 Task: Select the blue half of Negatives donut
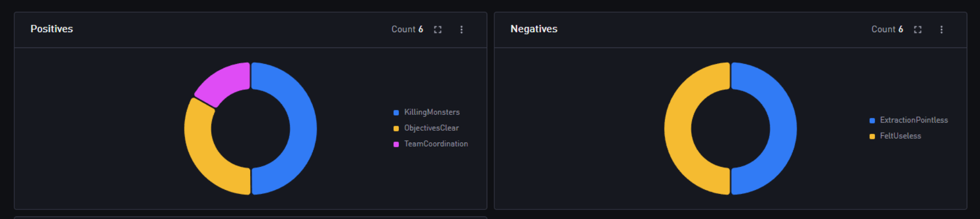click(x=783, y=129)
